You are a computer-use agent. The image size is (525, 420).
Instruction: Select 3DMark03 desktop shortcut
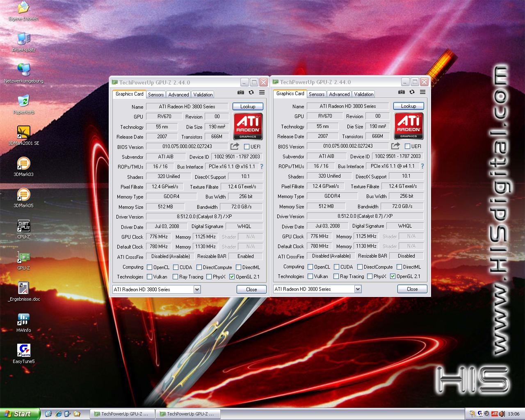pos(23,163)
